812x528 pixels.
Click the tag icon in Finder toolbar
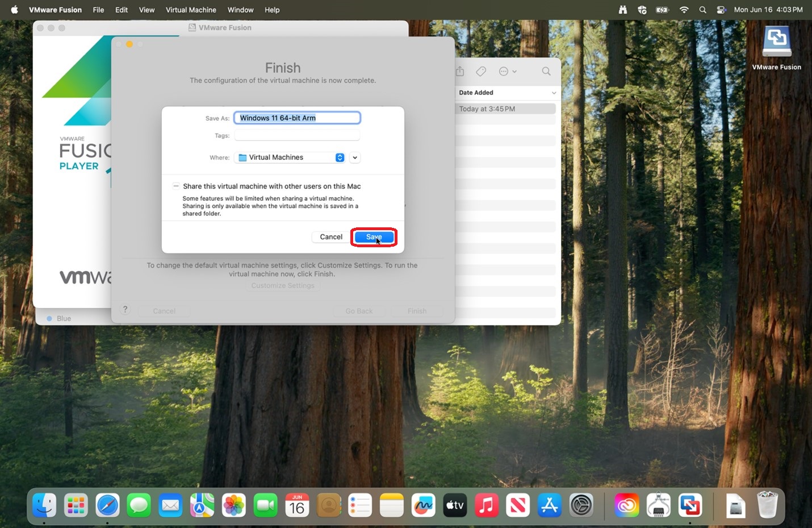tap(481, 71)
